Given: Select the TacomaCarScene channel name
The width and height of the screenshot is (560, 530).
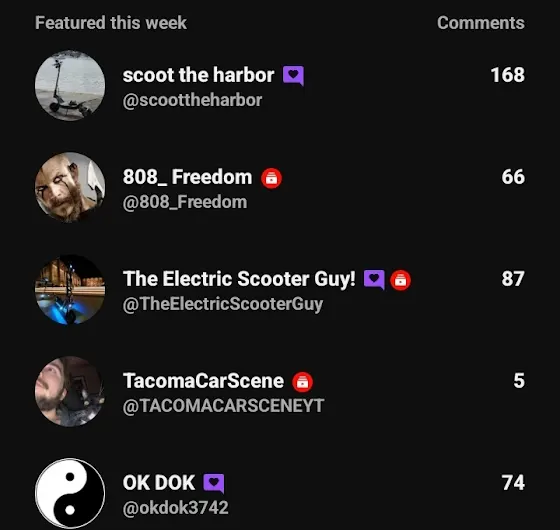Looking at the screenshot, I should (x=203, y=381).
